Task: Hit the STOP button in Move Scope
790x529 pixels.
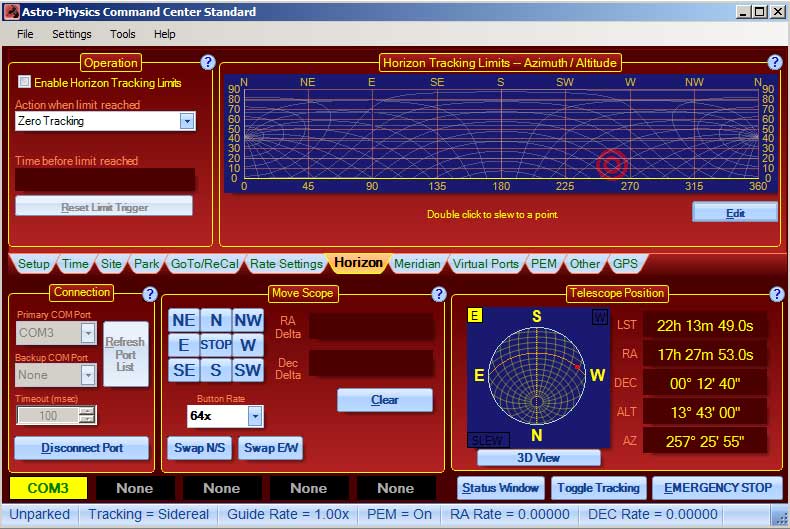Action: (216, 345)
